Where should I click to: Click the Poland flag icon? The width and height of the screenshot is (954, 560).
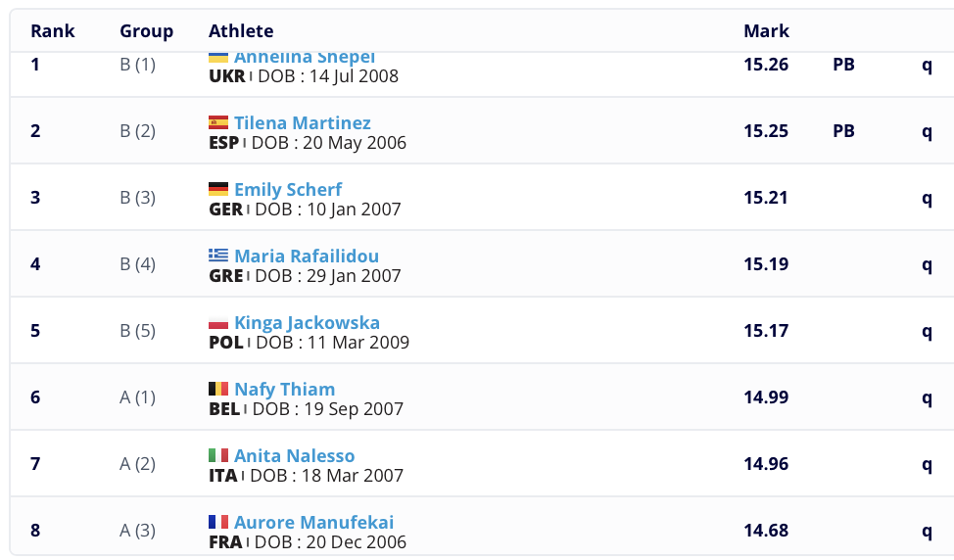point(218,323)
